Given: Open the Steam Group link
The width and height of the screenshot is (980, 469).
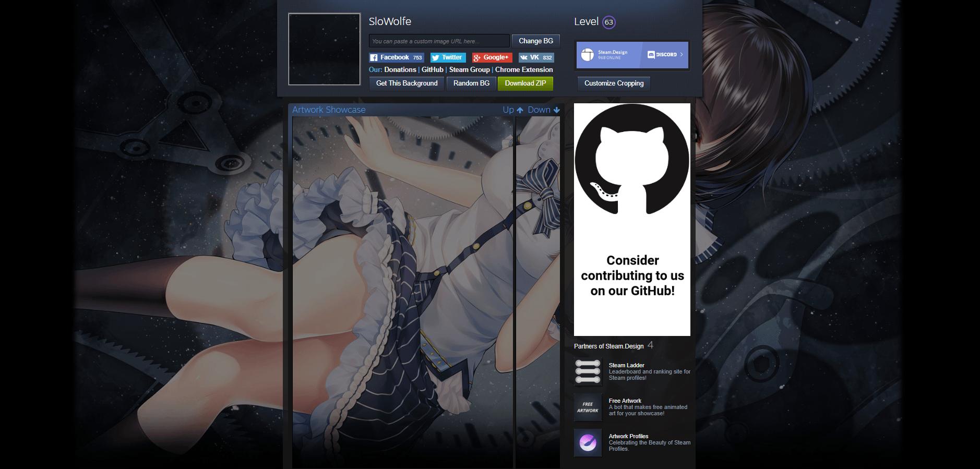Looking at the screenshot, I should [470, 69].
